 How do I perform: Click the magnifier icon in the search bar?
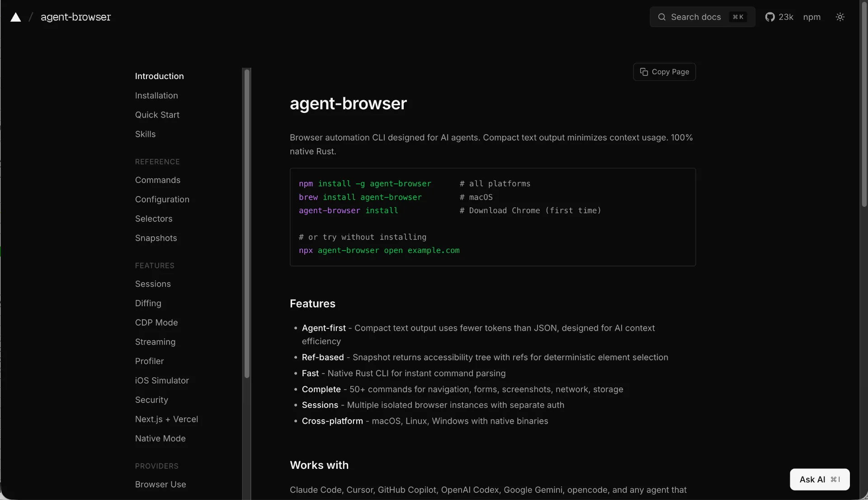click(662, 17)
